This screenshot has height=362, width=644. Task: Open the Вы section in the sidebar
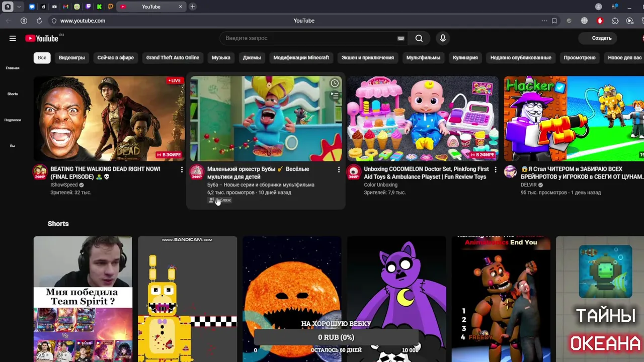[13, 146]
